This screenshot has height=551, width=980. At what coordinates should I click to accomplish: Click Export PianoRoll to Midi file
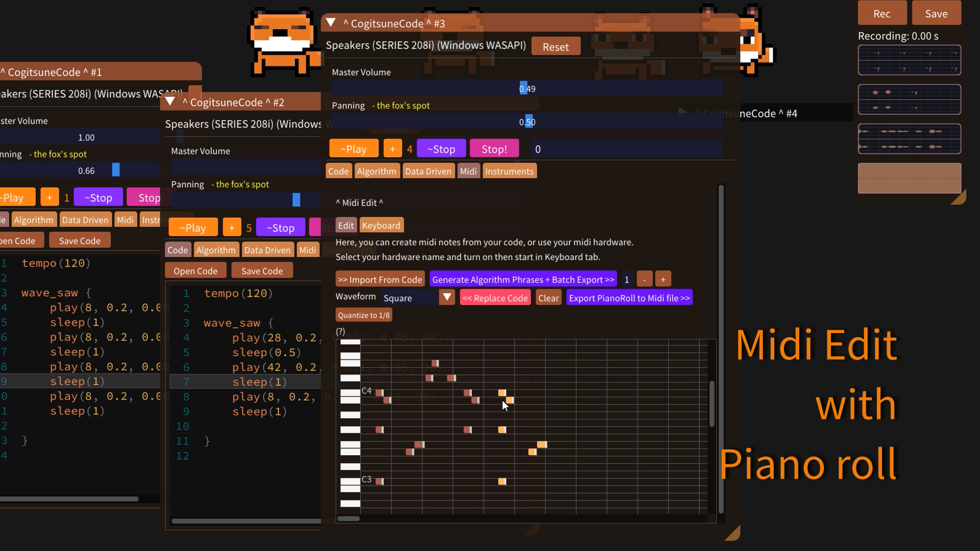point(629,297)
